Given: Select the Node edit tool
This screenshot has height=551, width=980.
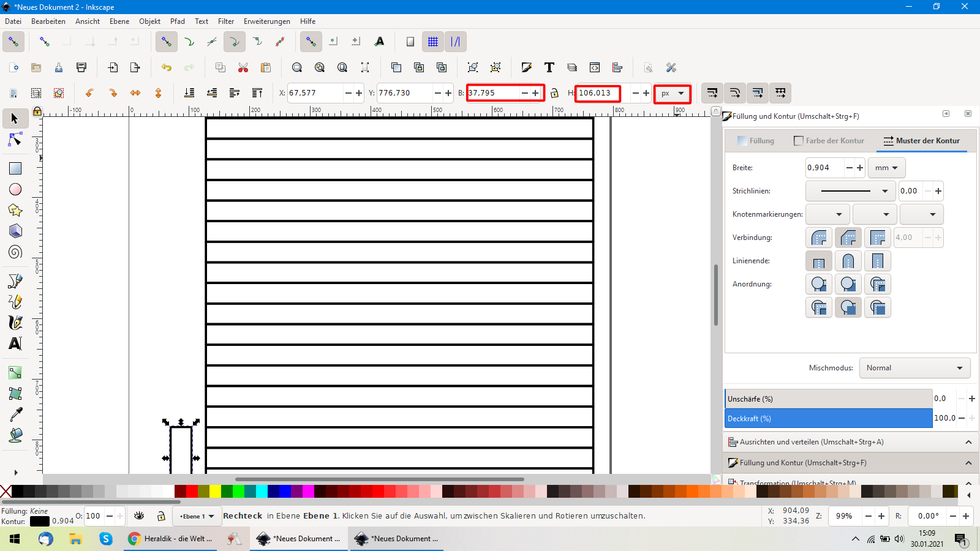Looking at the screenshot, I should coord(15,140).
